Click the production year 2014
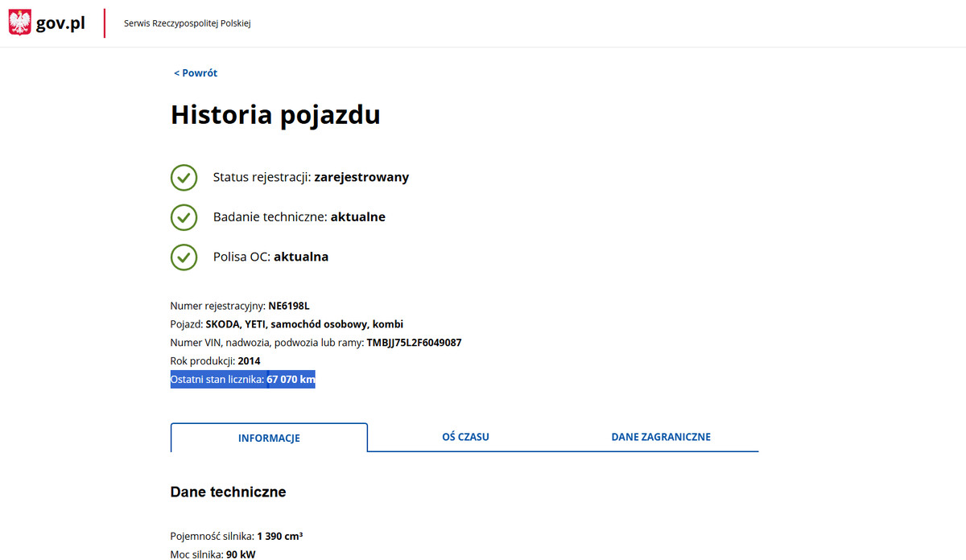The image size is (966, 560). pyautogui.click(x=249, y=361)
